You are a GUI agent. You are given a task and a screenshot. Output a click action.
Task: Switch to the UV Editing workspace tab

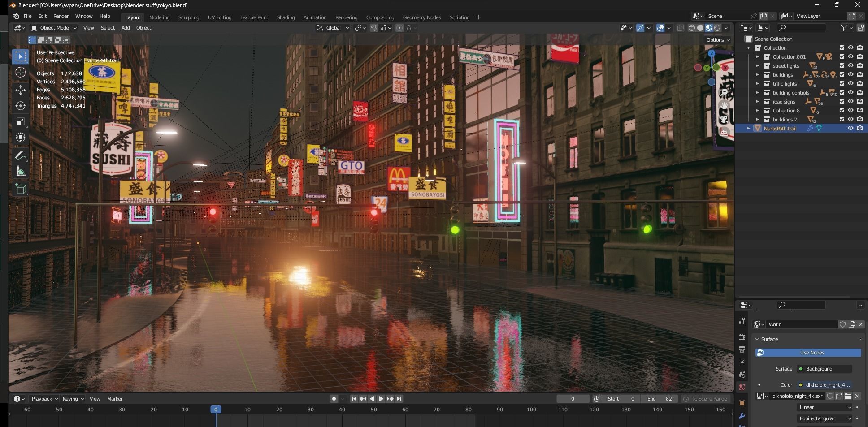click(220, 17)
